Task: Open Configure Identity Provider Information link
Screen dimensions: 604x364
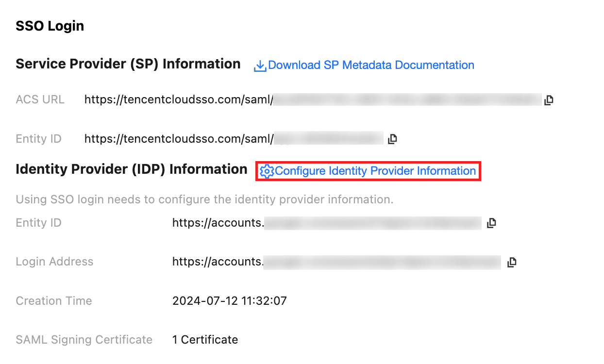Action: 375,171
